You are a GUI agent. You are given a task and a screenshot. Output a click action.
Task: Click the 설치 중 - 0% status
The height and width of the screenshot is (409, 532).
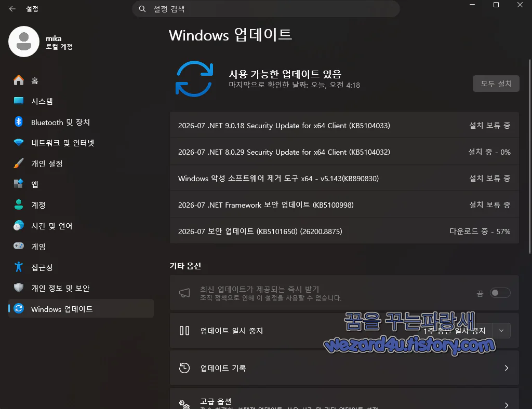(x=489, y=152)
